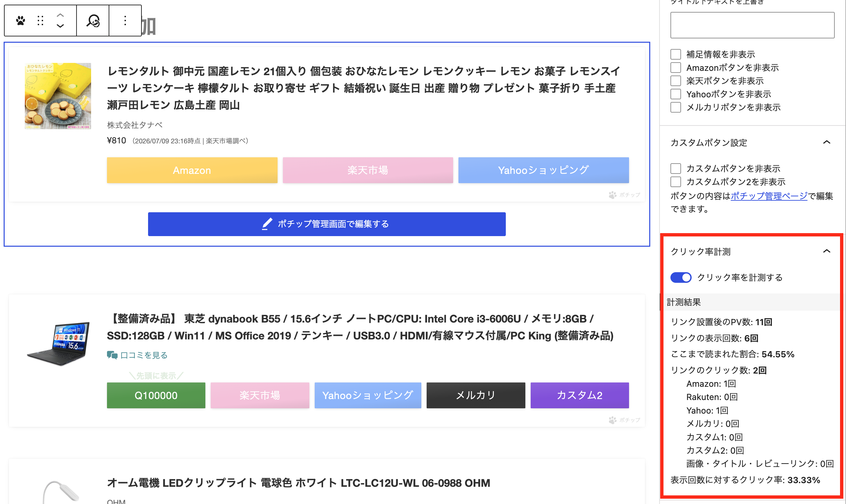Image resolution: width=846 pixels, height=504 pixels.
Task: Move block up with up arrow
Action: point(60,15)
